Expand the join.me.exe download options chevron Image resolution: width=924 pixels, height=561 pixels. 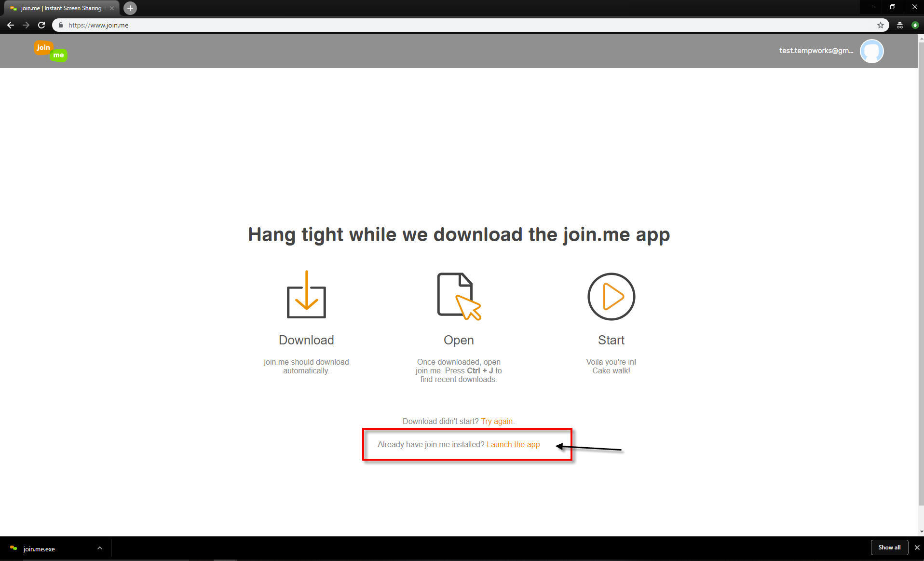tap(100, 548)
